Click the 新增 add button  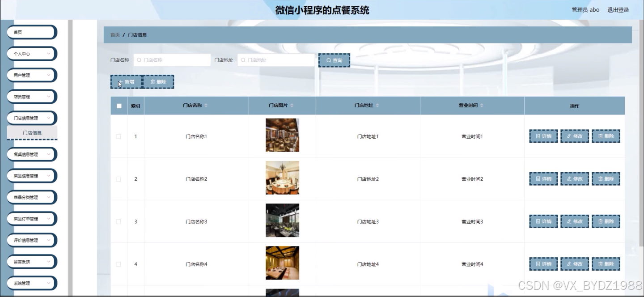(126, 82)
